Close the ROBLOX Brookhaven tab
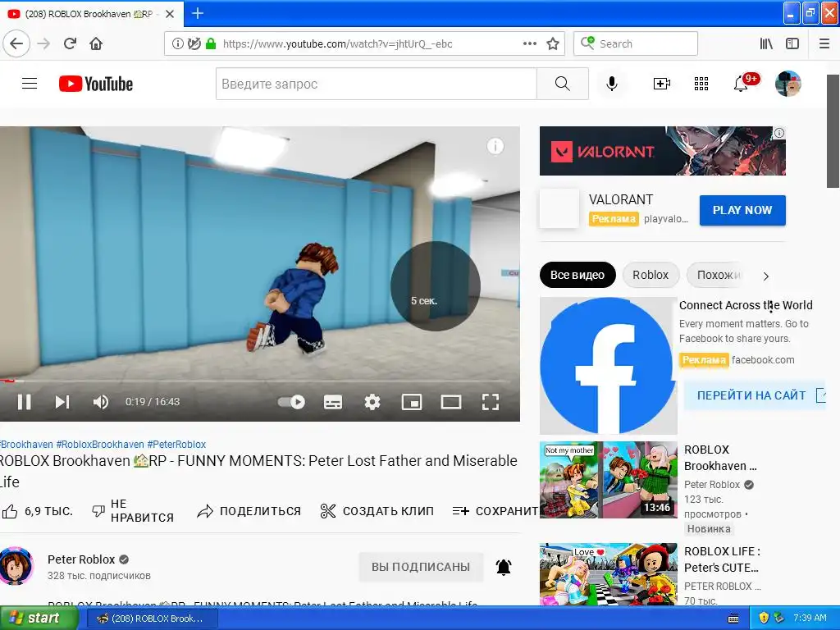Image resolution: width=840 pixels, height=630 pixels. 170,14
